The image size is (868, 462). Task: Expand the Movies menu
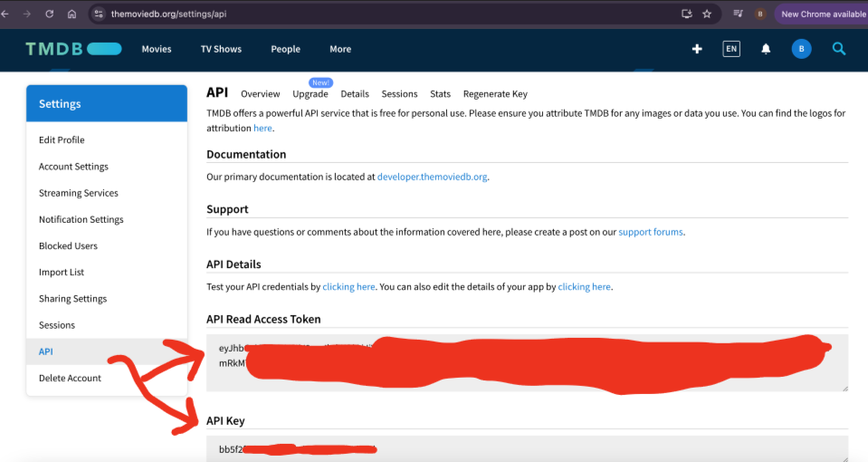tap(157, 49)
